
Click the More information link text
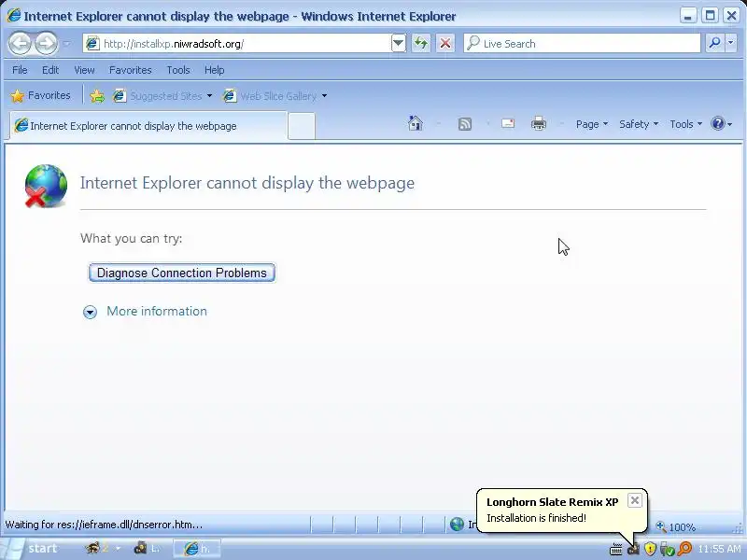click(157, 312)
